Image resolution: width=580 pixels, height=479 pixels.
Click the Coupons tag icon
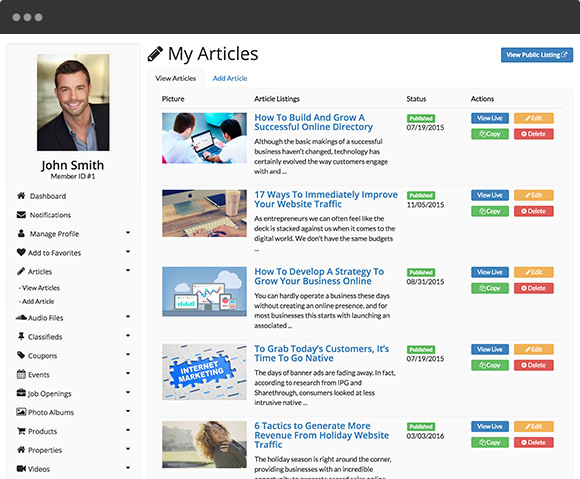click(21, 355)
